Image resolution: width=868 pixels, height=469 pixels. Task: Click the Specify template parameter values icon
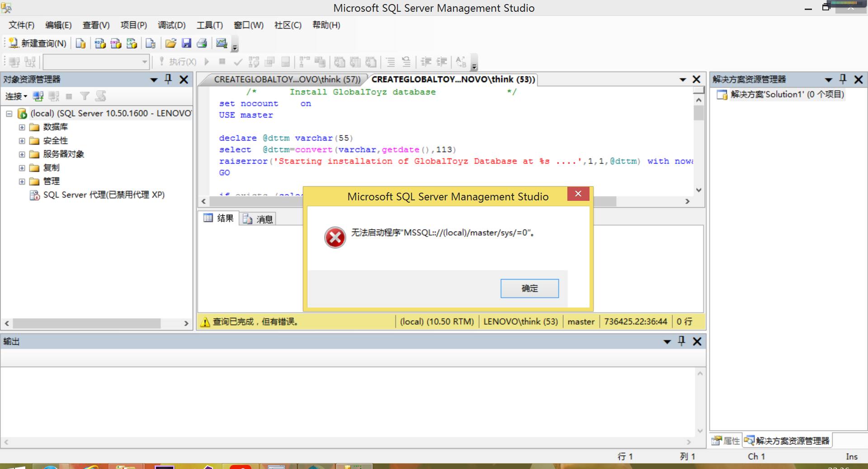point(461,62)
